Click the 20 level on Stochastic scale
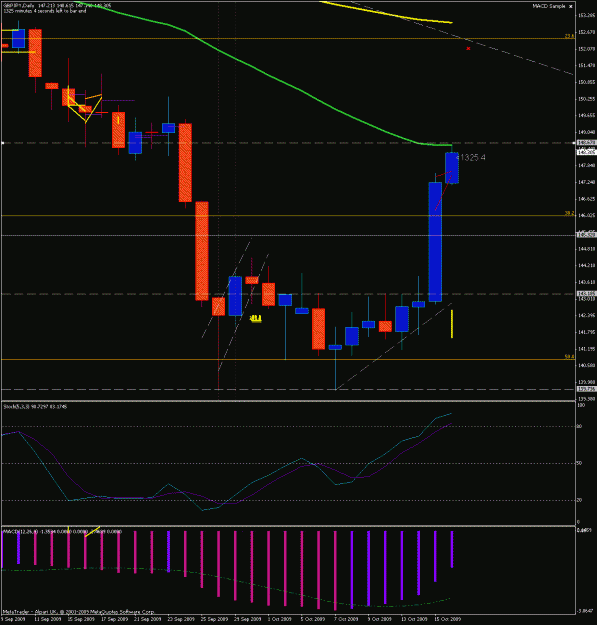Image resolution: width=597 pixels, height=625 pixels. [x=579, y=500]
